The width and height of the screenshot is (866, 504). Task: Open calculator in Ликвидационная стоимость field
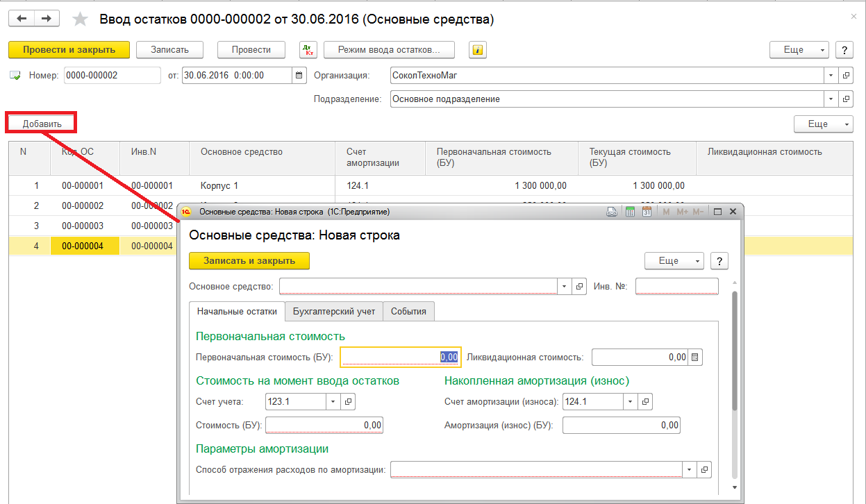[696, 358]
